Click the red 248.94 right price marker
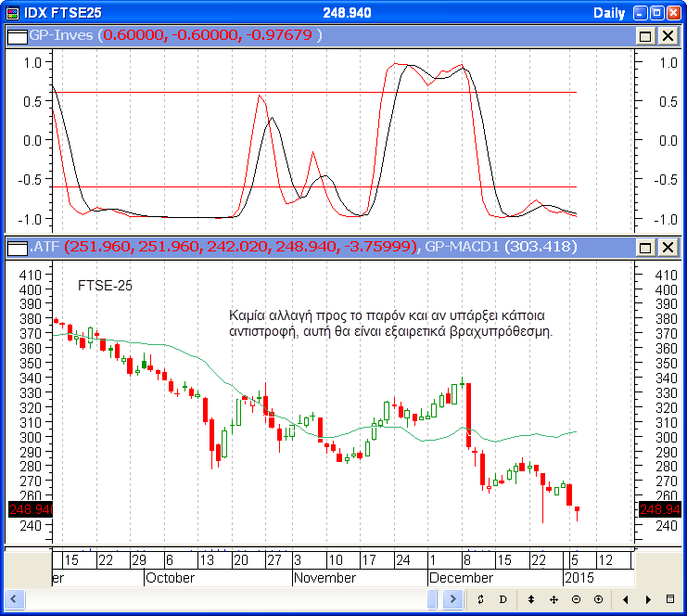The height and width of the screenshot is (616, 687). (x=660, y=509)
